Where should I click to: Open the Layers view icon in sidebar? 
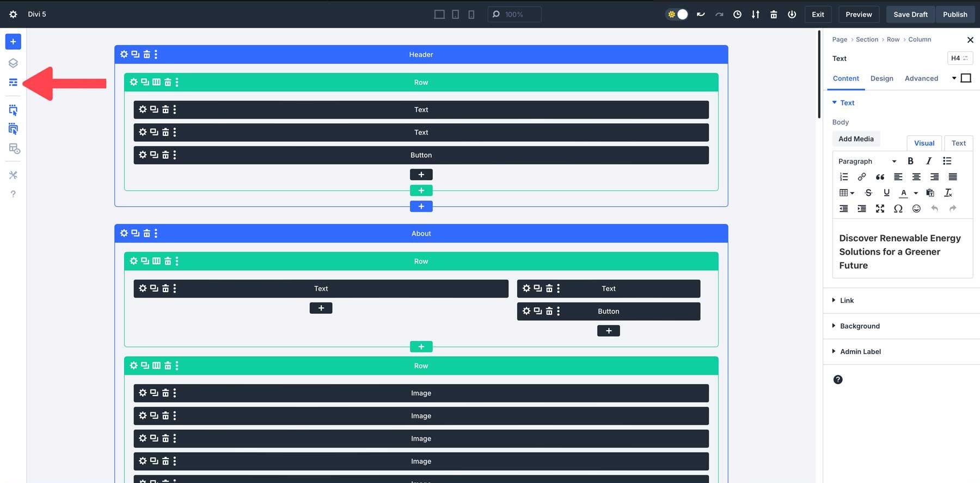point(13,63)
